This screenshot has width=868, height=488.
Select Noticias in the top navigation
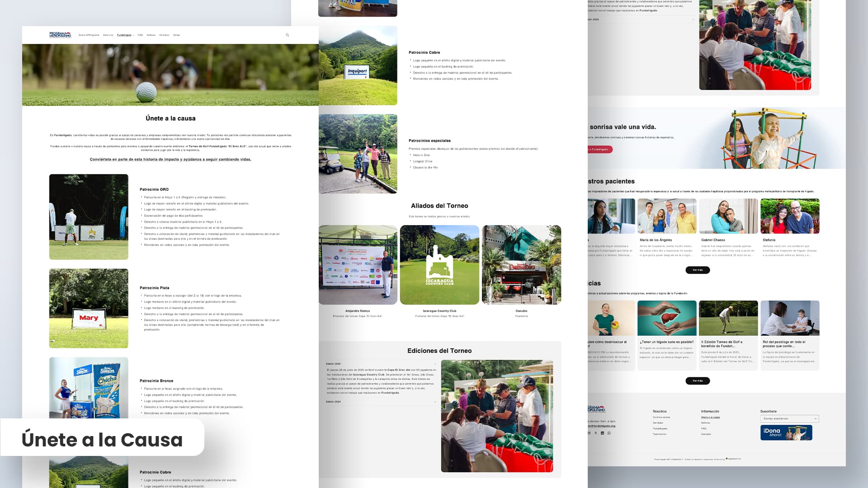pyautogui.click(x=151, y=35)
